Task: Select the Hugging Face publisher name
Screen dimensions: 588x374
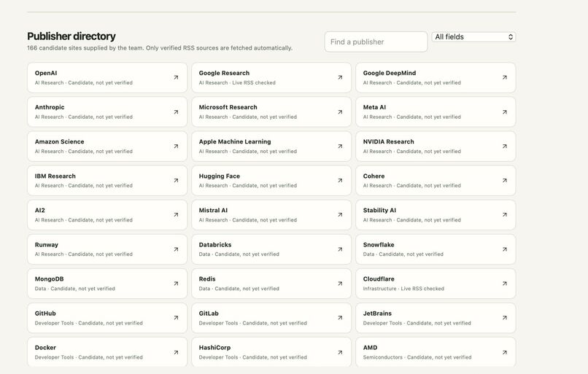Action: (x=220, y=176)
